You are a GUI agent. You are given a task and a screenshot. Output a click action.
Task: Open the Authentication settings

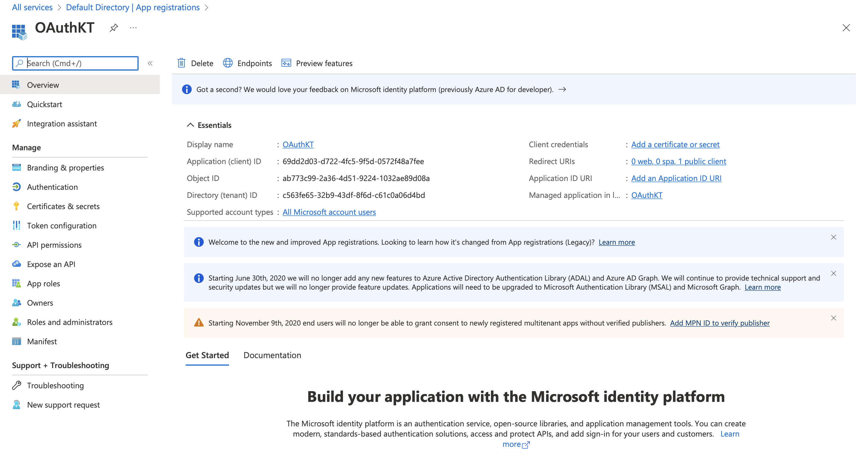(x=52, y=187)
